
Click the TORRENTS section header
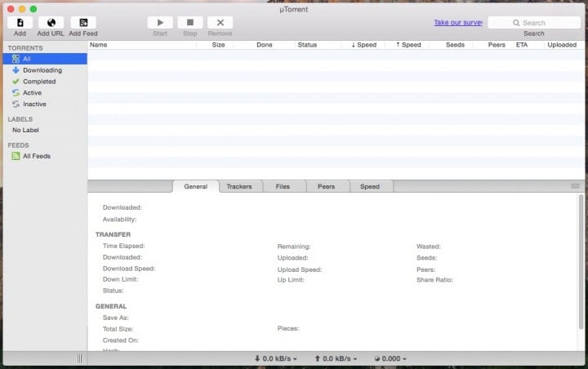pyautogui.click(x=25, y=48)
